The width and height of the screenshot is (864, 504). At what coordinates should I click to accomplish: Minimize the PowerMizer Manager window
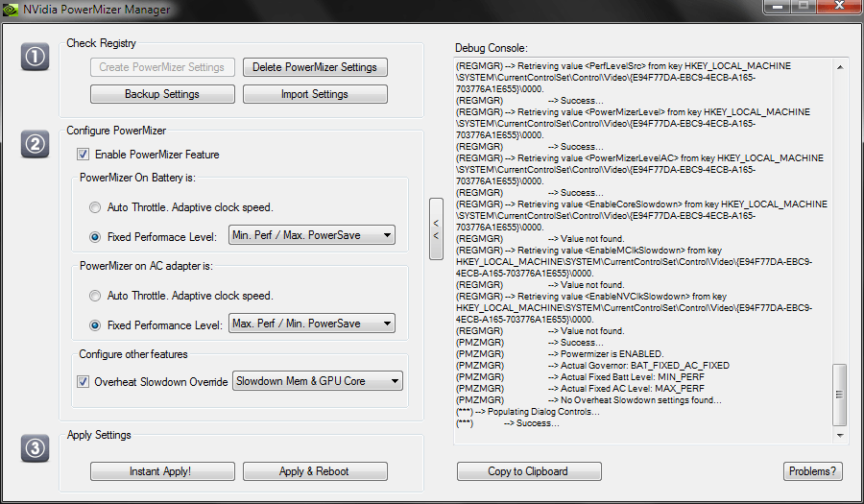coord(778,6)
